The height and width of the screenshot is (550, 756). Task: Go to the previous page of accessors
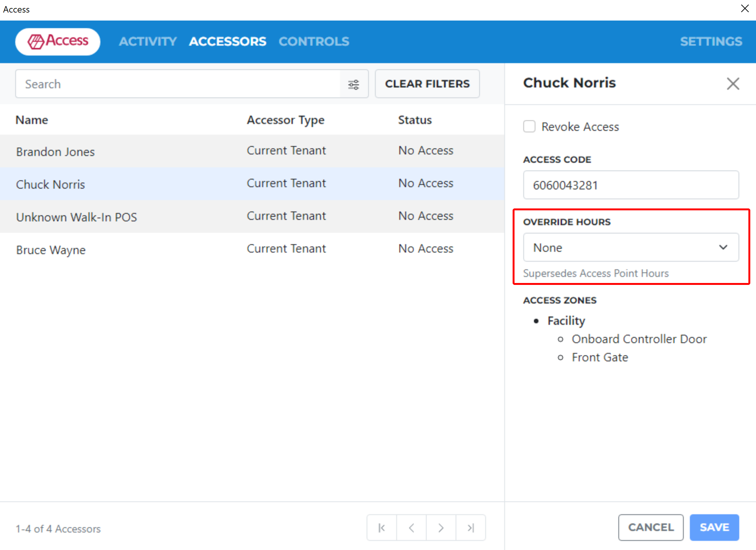(411, 528)
